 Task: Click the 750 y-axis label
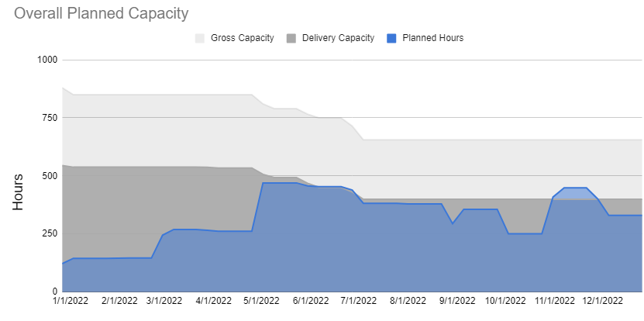click(x=49, y=118)
